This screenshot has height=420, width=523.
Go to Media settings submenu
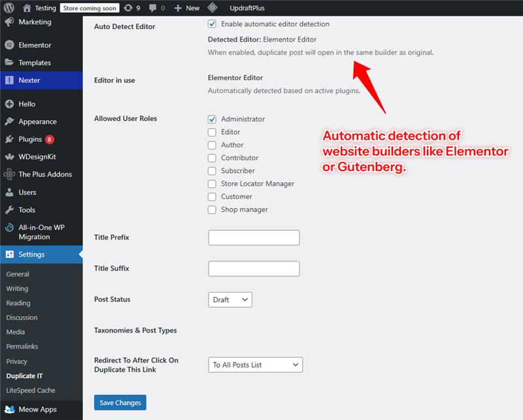15,332
